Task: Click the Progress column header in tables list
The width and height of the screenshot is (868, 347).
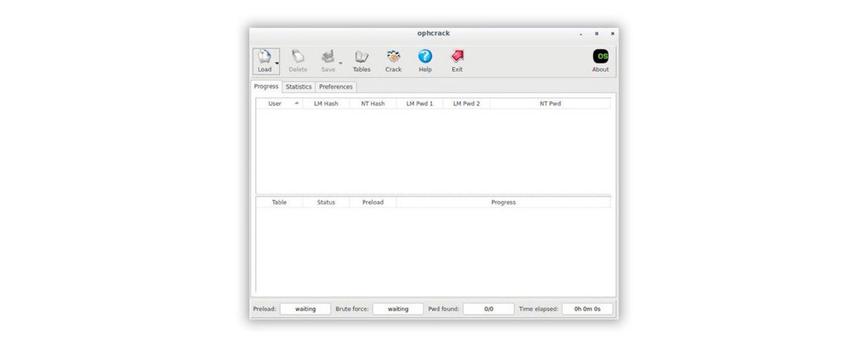Action: pyautogui.click(x=503, y=203)
